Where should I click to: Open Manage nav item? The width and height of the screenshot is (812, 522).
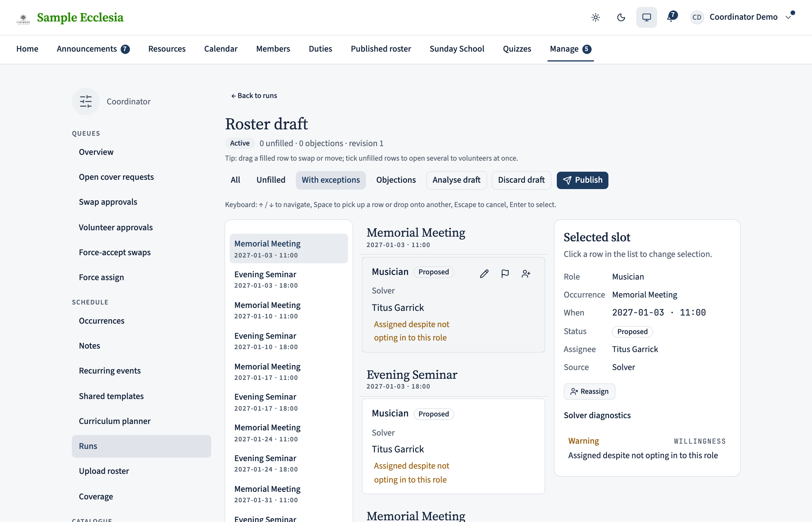tap(570, 49)
